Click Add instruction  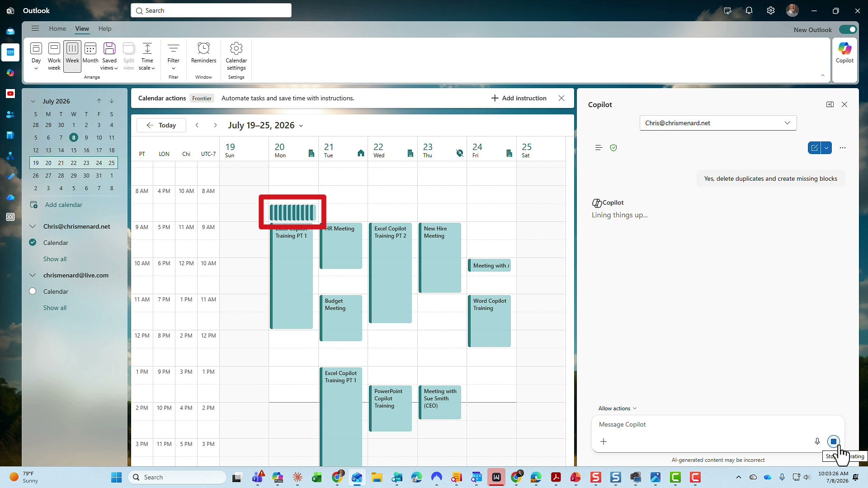519,98
